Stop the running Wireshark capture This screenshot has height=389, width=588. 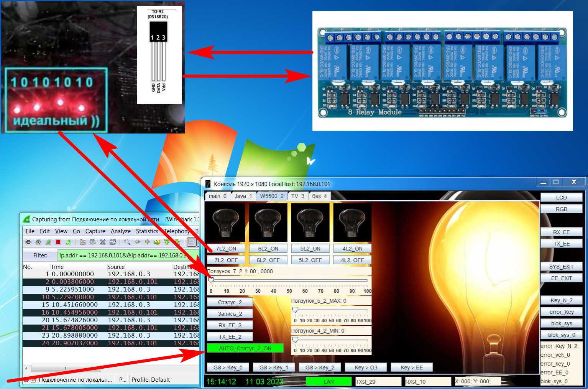[x=58, y=242]
